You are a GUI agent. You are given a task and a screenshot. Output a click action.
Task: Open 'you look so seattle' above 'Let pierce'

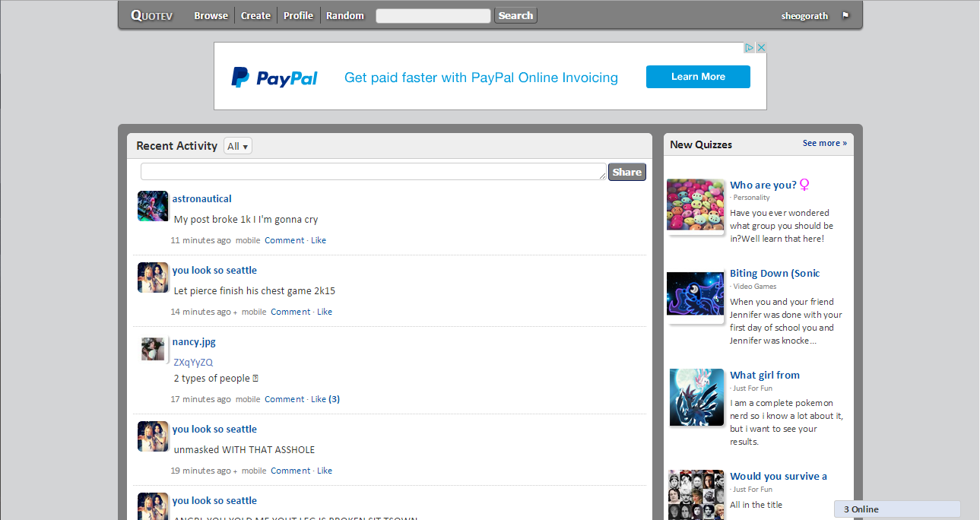pos(214,270)
